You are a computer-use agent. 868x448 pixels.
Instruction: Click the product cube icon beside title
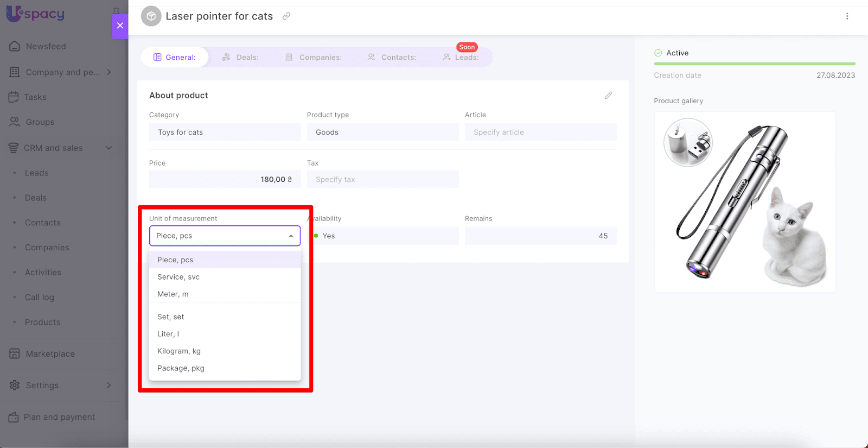tap(151, 16)
